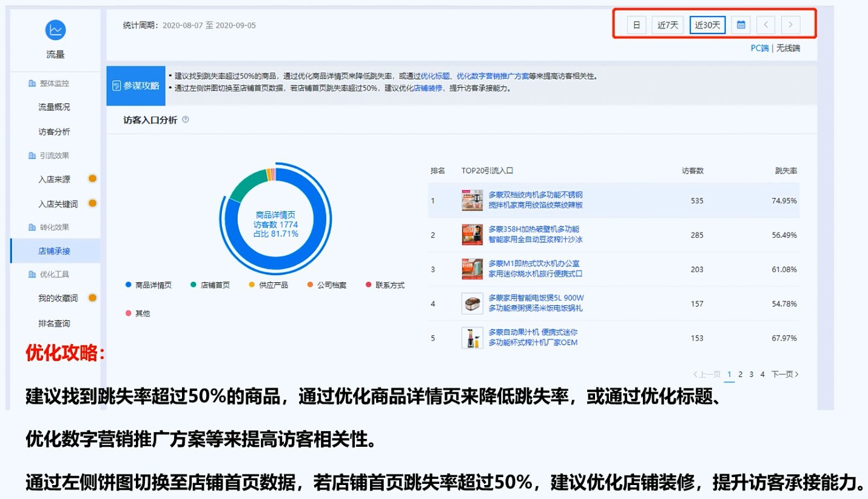
Task: Click visitor count 535 cell
Action: click(x=697, y=201)
